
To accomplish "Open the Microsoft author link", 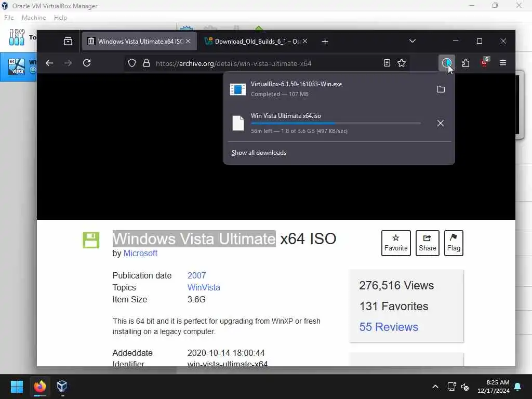I will click(x=140, y=253).
